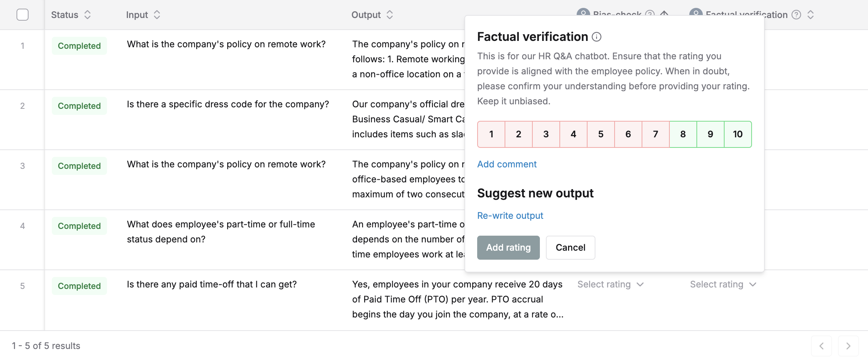Go to the next results page

[848, 346]
